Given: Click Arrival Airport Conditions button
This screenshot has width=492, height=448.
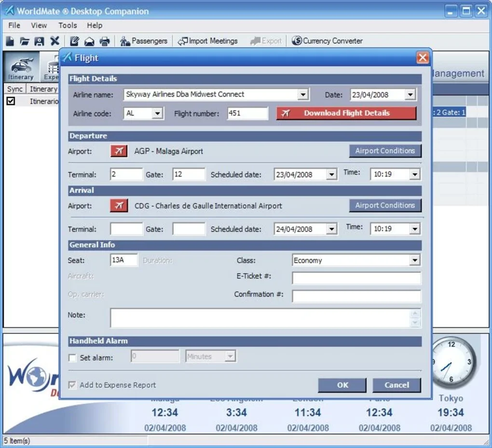Looking at the screenshot, I should (385, 205).
